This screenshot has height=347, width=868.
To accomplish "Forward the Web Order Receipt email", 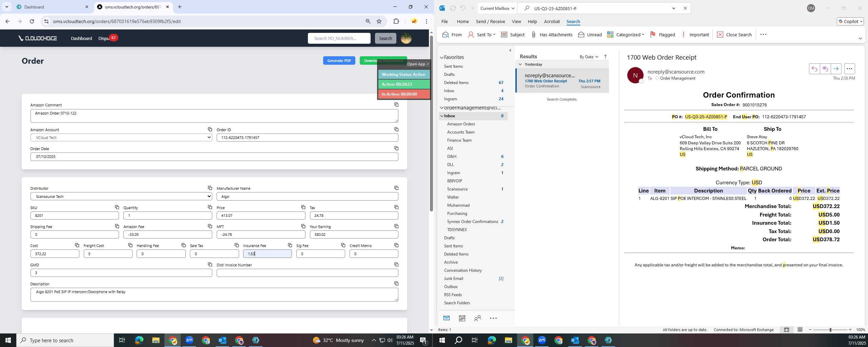I will tap(836, 69).
